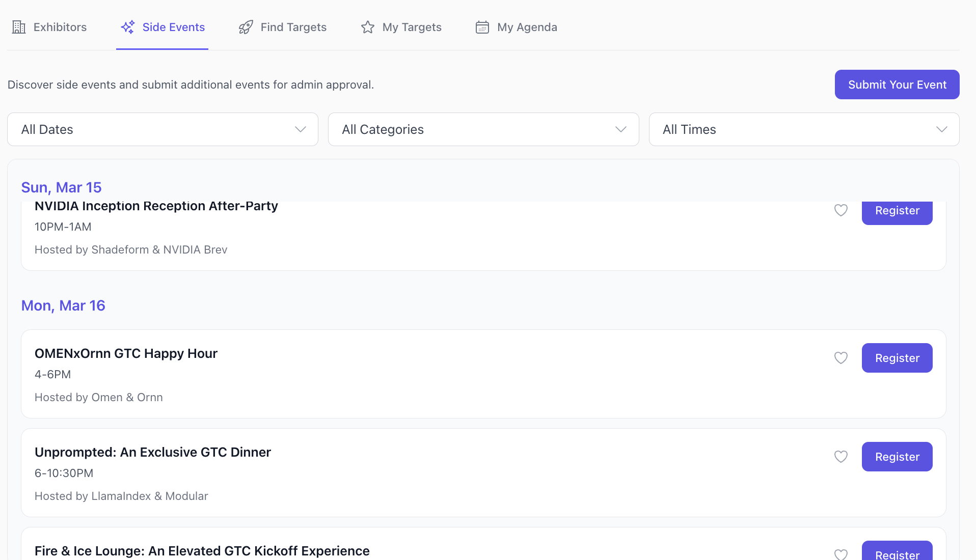Expand the All Categories filter
This screenshot has width=976, height=560.
[x=483, y=129]
